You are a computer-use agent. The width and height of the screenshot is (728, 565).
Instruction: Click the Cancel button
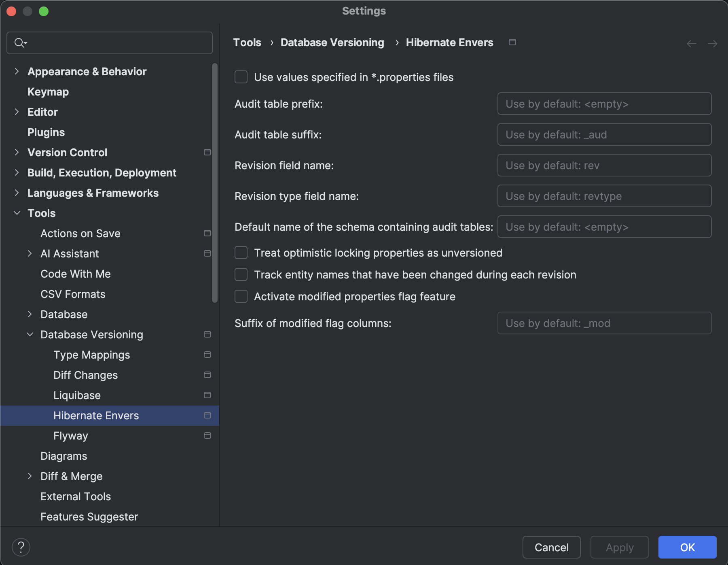(551, 547)
